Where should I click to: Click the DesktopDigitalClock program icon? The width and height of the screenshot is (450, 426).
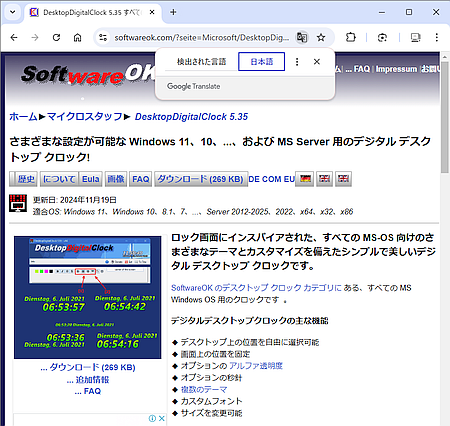click(18, 203)
